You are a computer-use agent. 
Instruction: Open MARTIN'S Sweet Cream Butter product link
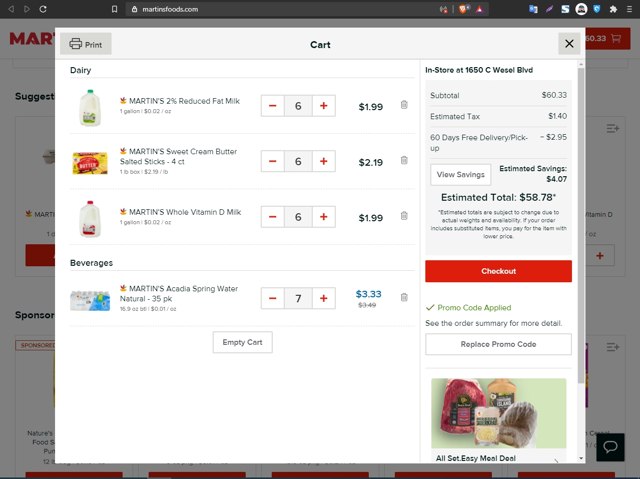pos(178,156)
